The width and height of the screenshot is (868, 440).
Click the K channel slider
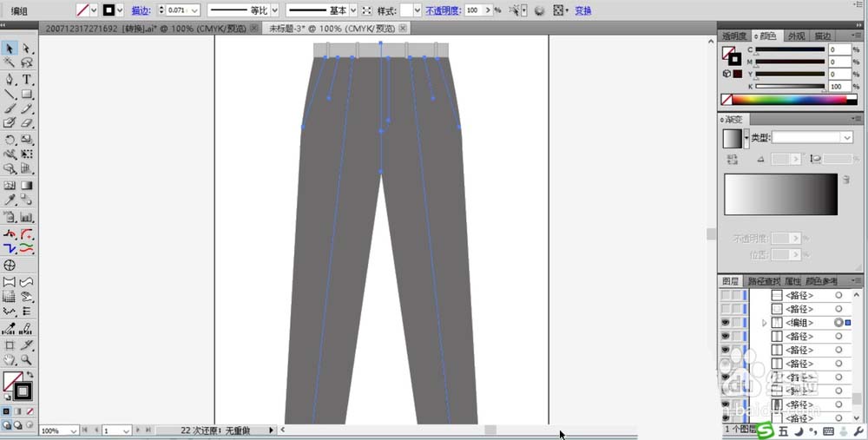click(790, 86)
